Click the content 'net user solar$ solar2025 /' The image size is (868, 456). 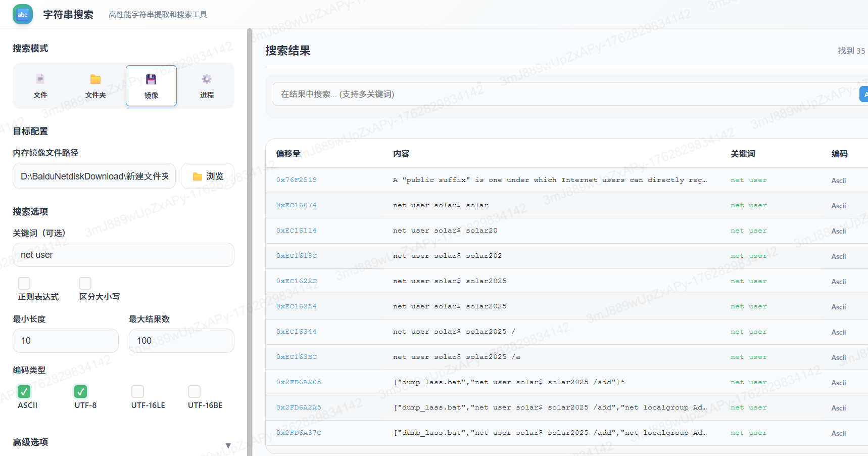[454, 332]
